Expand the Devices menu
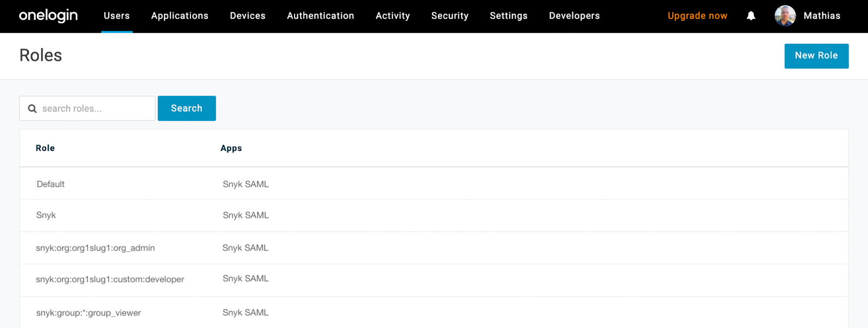This screenshot has height=328, width=868. click(x=247, y=16)
